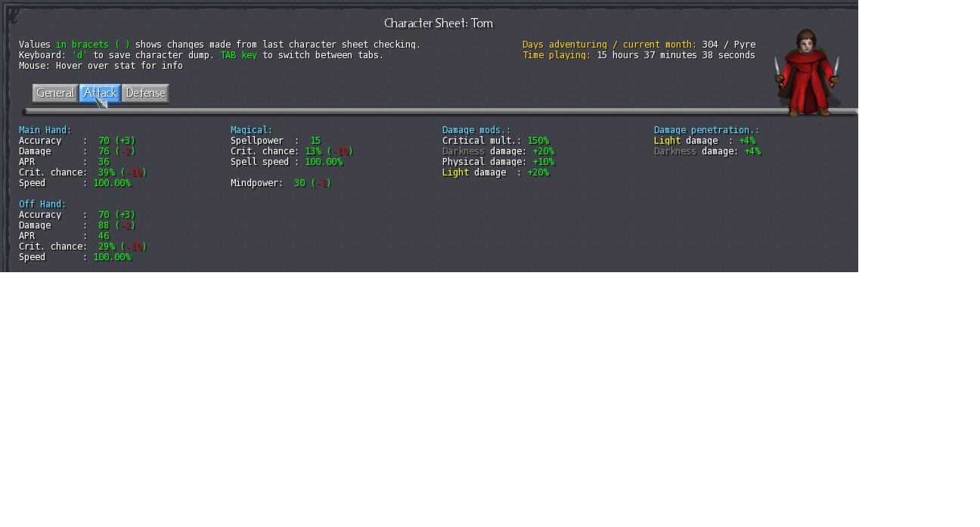This screenshot has height=527, width=980.
Task: Select the Physical damage modifier line
Action: [x=498, y=162]
